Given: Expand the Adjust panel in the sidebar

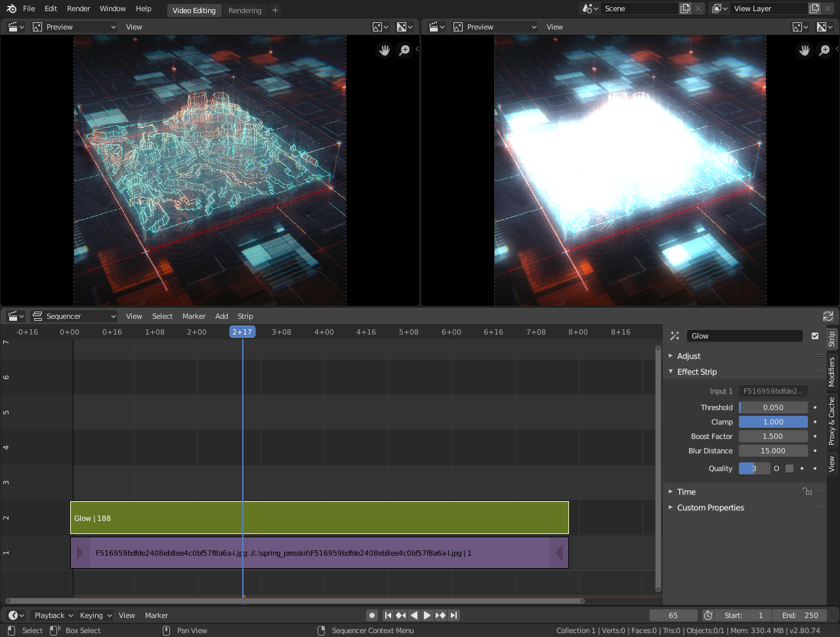Looking at the screenshot, I should [x=688, y=356].
